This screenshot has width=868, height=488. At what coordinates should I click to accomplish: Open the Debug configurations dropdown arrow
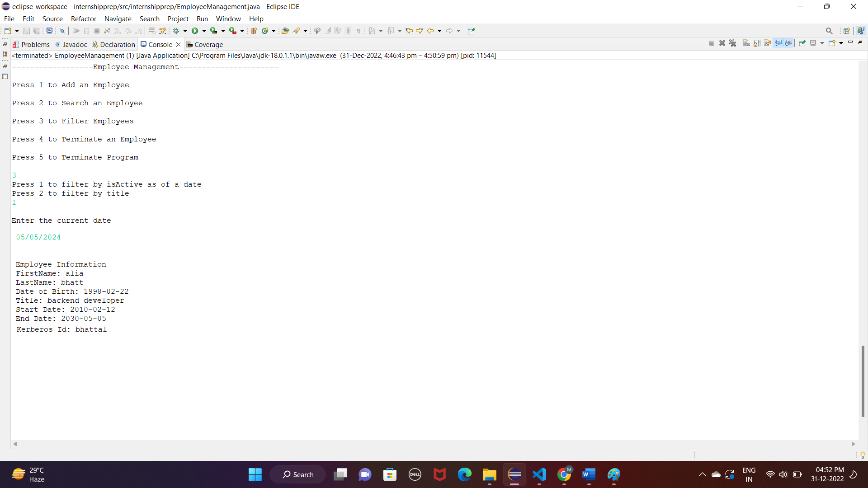185,31
